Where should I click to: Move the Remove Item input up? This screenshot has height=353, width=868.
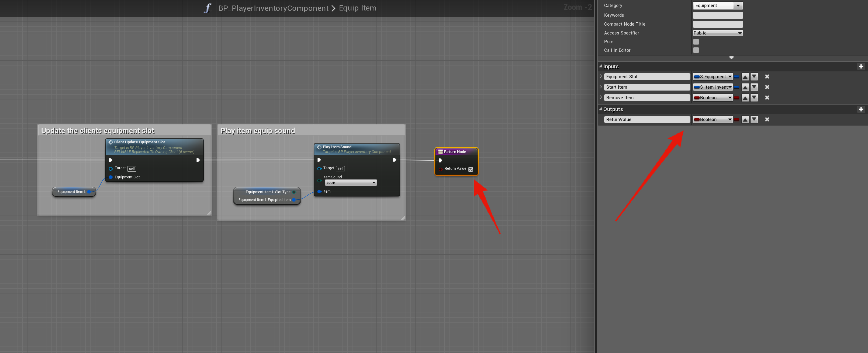tap(745, 98)
